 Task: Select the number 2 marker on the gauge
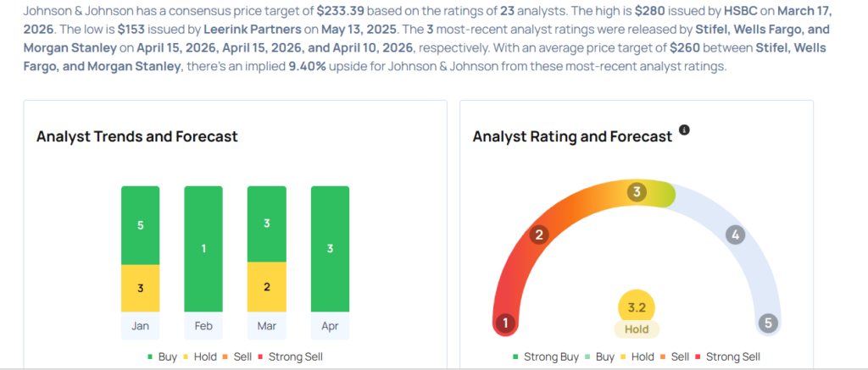pyautogui.click(x=537, y=235)
